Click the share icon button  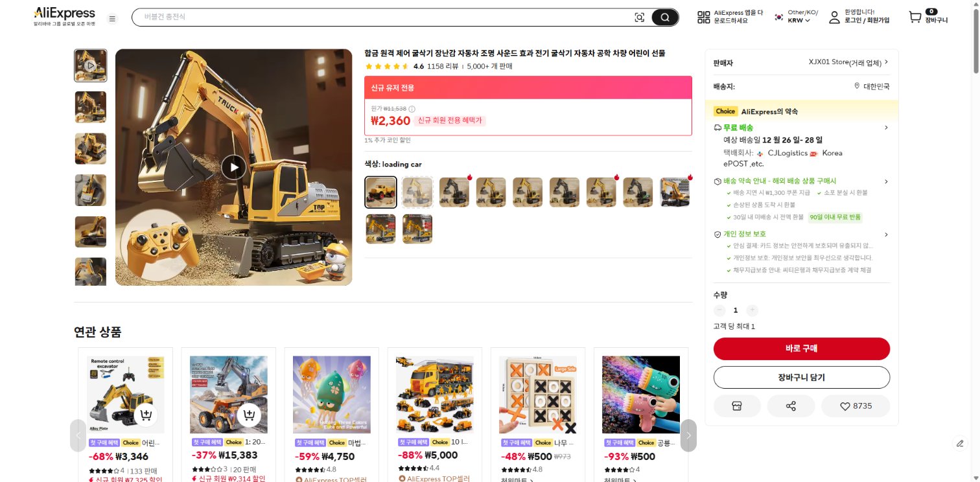[791, 406]
